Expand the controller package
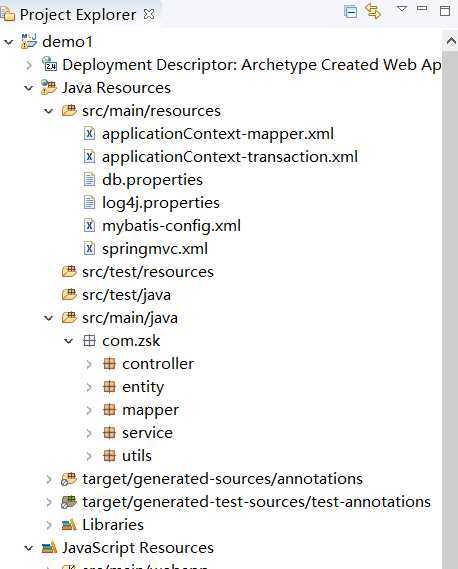Screen dimensions: 458x569 [x=89, y=364]
